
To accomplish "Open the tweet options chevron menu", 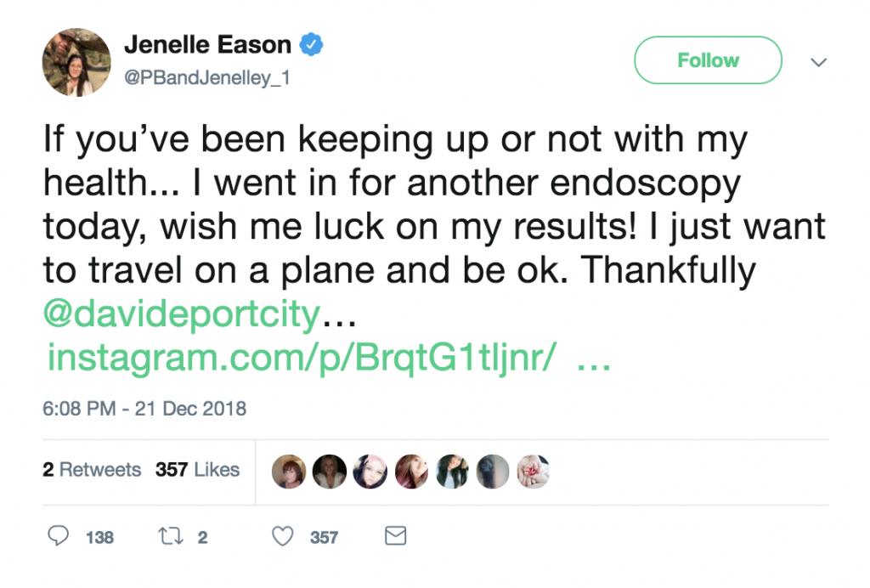I will coord(818,61).
